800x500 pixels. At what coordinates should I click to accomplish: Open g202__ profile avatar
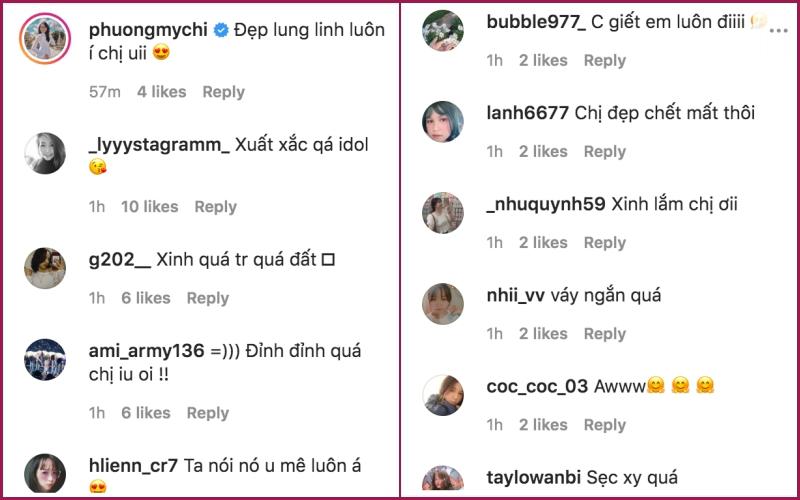(x=45, y=268)
